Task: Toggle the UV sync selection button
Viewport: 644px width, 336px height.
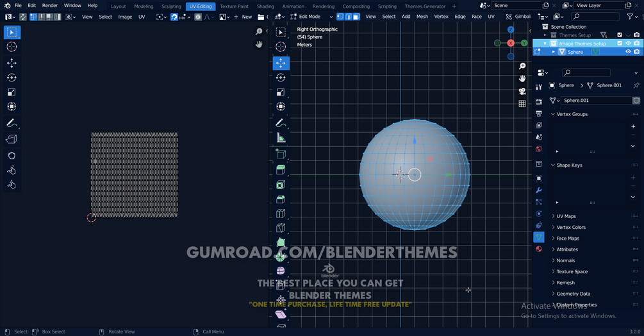Action: 23,17
